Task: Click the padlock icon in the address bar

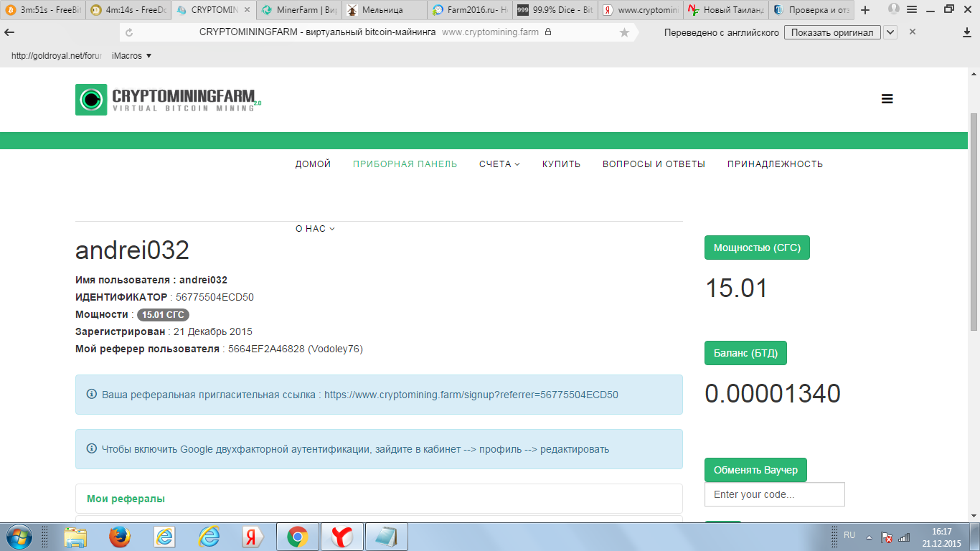Action: [x=548, y=32]
